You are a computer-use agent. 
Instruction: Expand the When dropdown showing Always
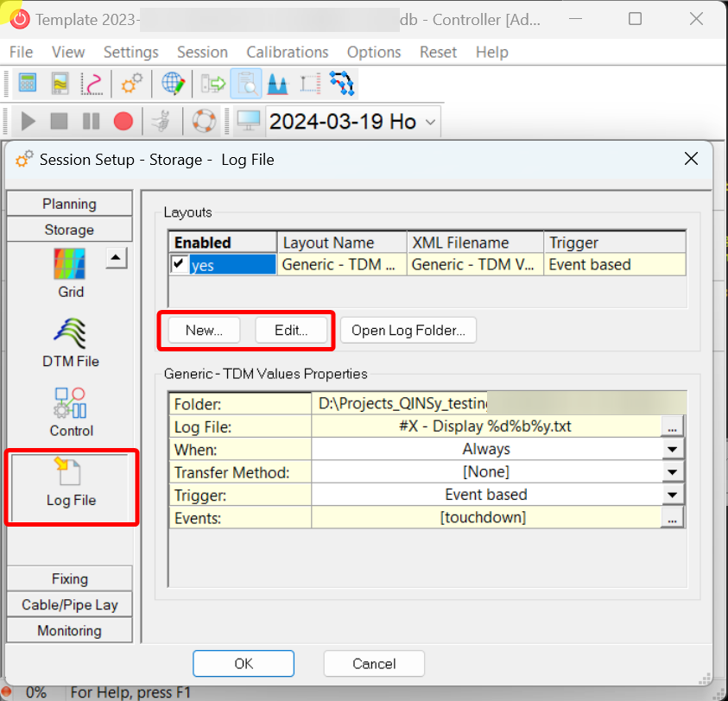pyautogui.click(x=672, y=450)
